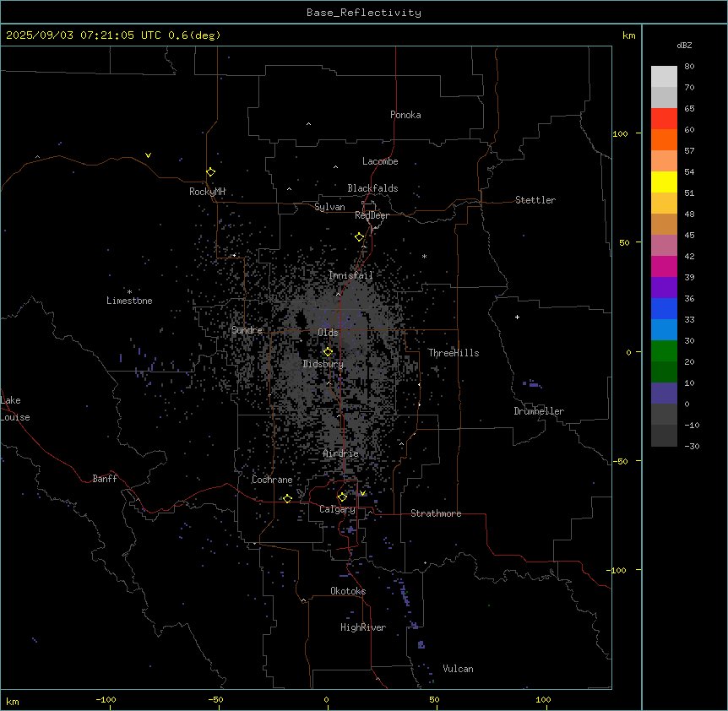Click the white topmost swatch of the legend
Screen dimensions: 728x711
[x=664, y=76]
